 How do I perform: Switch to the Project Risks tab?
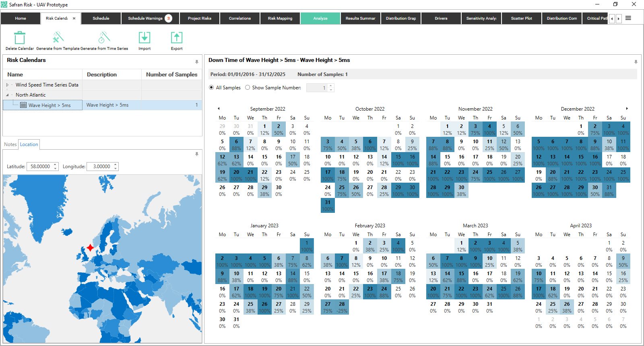tap(200, 19)
